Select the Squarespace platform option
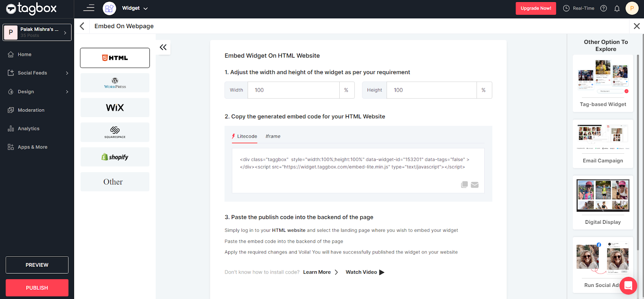This screenshot has height=299, width=644. (115, 132)
